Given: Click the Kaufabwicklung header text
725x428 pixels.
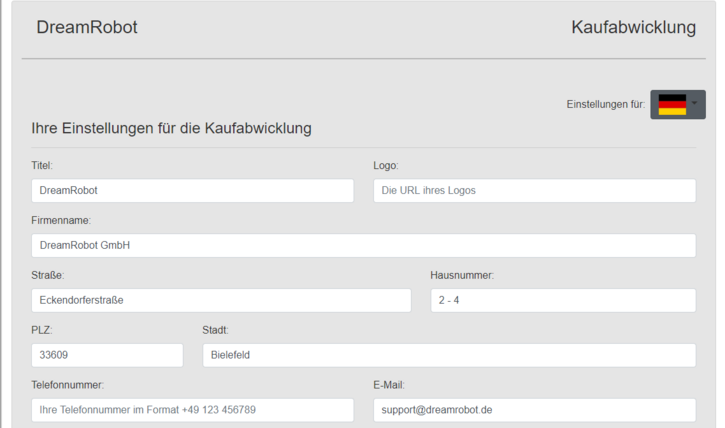Looking at the screenshot, I should (x=633, y=27).
